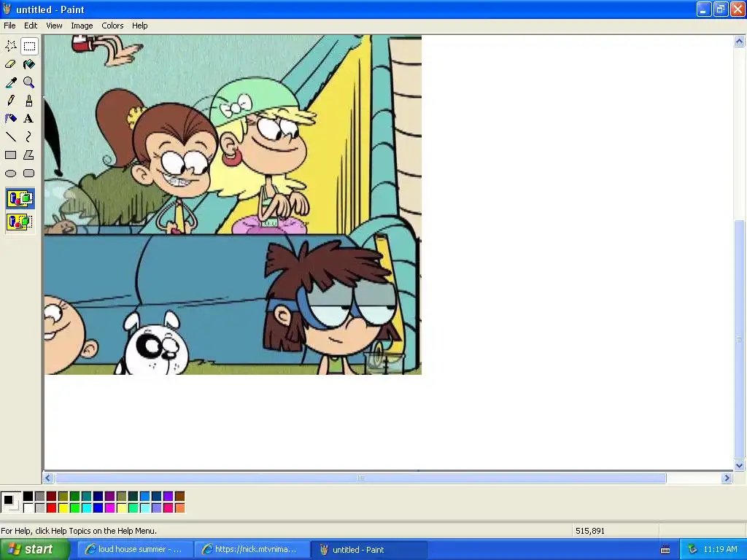Enable transparent selection mode option
The width and height of the screenshot is (747, 560).
[20, 222]
